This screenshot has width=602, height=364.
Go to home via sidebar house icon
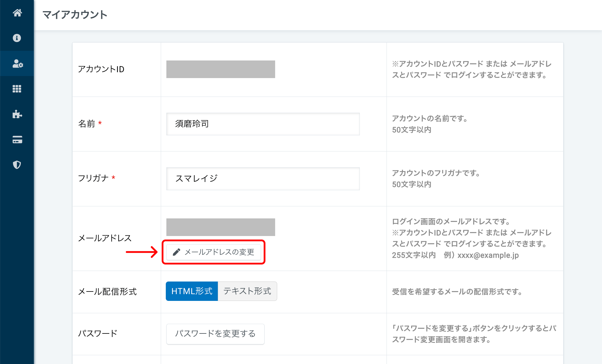pyautogui.click(x=17, y=13)
